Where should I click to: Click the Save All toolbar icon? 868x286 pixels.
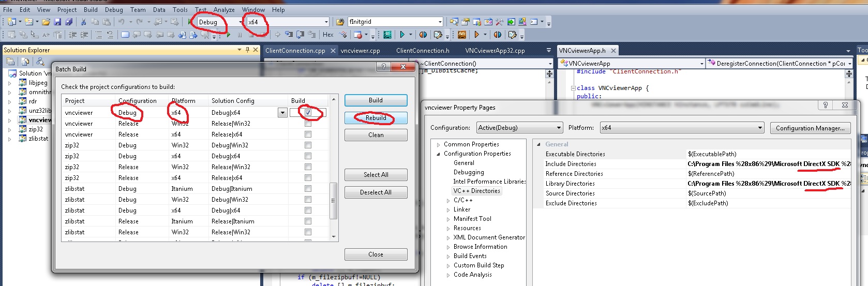pos(69,22)
